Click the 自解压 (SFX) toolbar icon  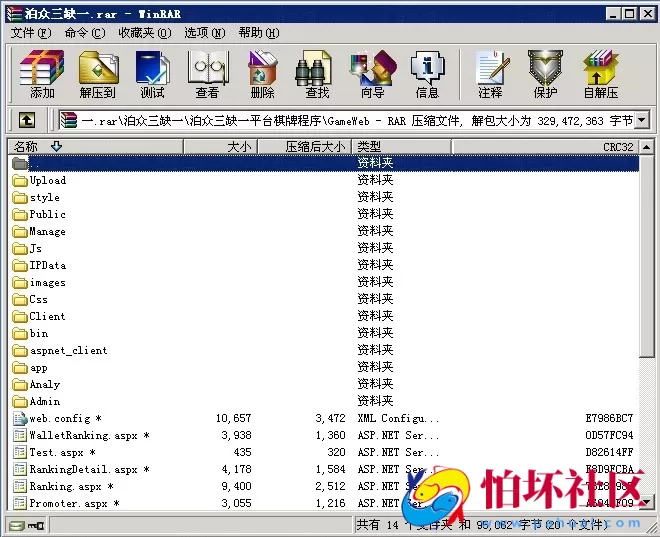pyautogui.click(x=601, y=74)
